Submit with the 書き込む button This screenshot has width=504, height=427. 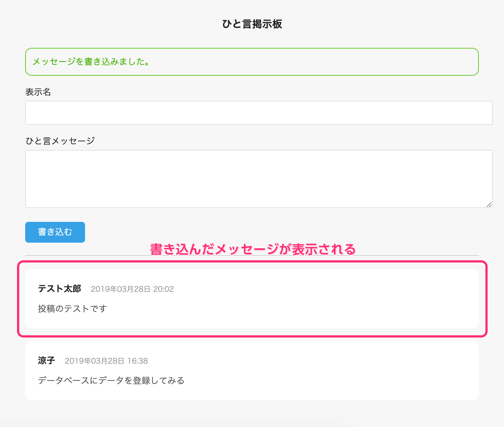[x=55, y=232]
